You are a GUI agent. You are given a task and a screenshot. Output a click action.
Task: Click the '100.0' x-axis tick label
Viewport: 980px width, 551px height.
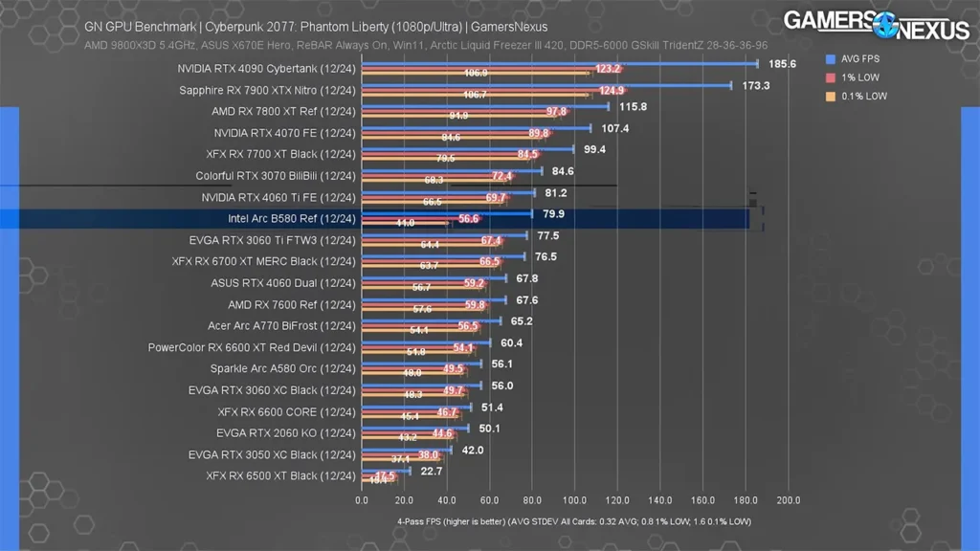click(574, 500)
